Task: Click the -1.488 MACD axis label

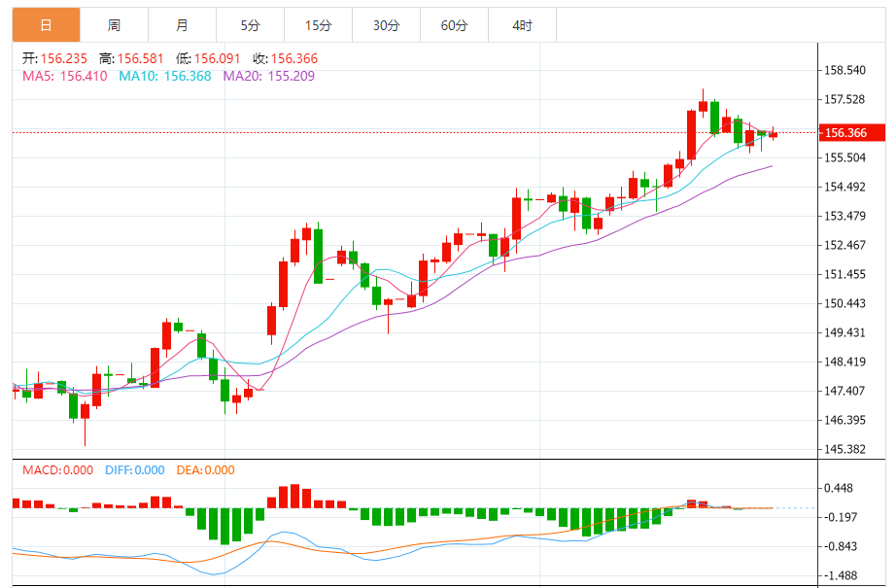Action: (x=841, y=575)
